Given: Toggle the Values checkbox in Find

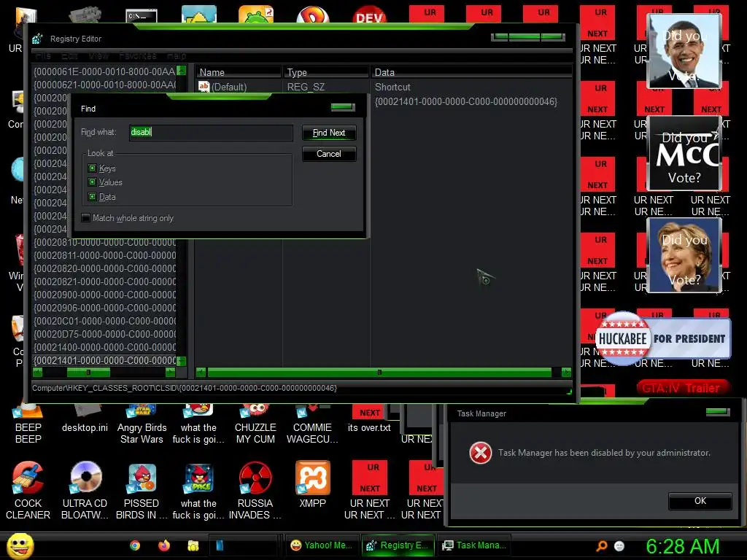Looking at the screenshot, I should coord(93,182).
